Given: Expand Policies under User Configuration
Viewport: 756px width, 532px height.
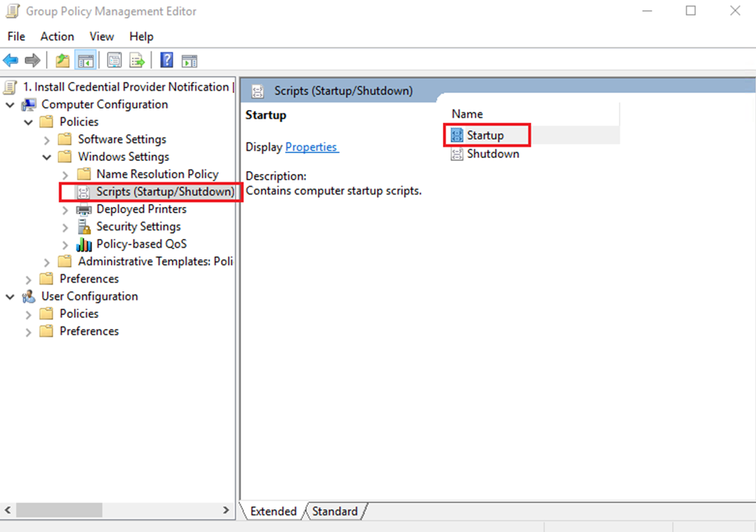Looking at the screenshot, I should pyautogui.click(x=28, y=315).
